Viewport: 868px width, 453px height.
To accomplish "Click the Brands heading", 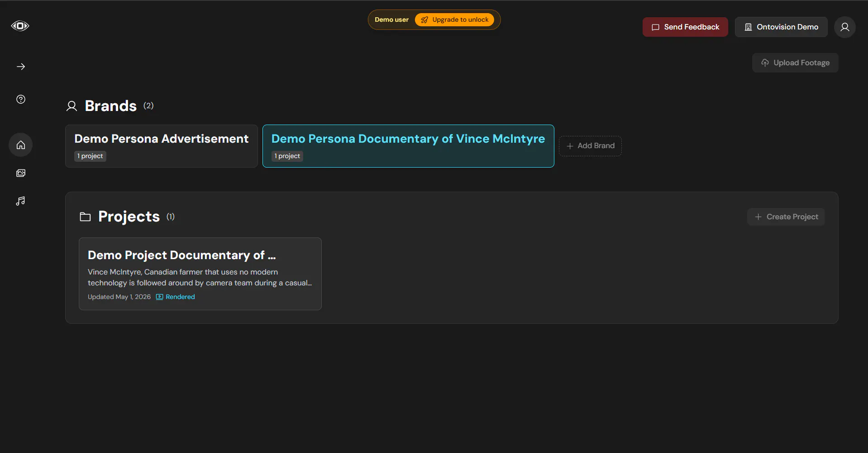I will tap(111, 106).
